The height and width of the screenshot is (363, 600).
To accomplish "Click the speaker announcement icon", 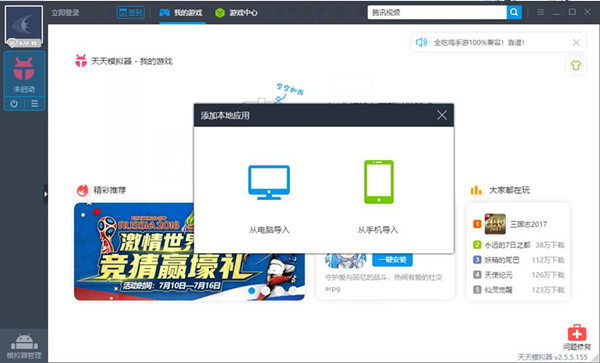I will 421,42.
